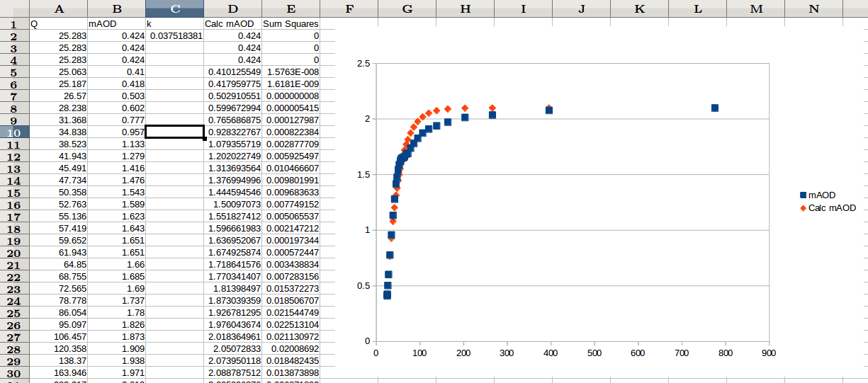Screen dimensions: 868x383
Task: Select row header 30
Action: (14, 373)
